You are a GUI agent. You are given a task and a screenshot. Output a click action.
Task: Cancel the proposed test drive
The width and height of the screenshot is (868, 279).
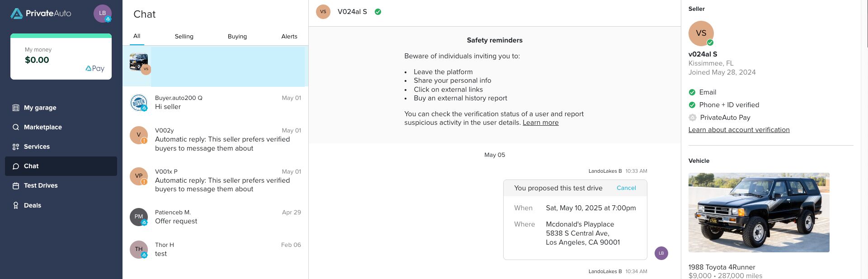click(x=626, y=188)
